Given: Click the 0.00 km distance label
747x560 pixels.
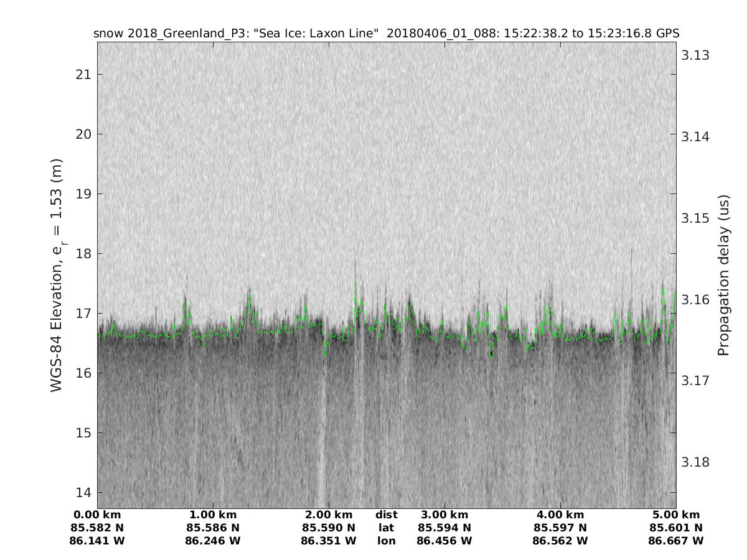Looking at the screenshot, I should 97,515.
